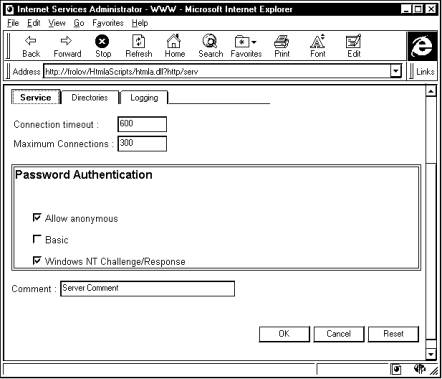
Task: Open the Edit menu
Action: tap(34, 23)
